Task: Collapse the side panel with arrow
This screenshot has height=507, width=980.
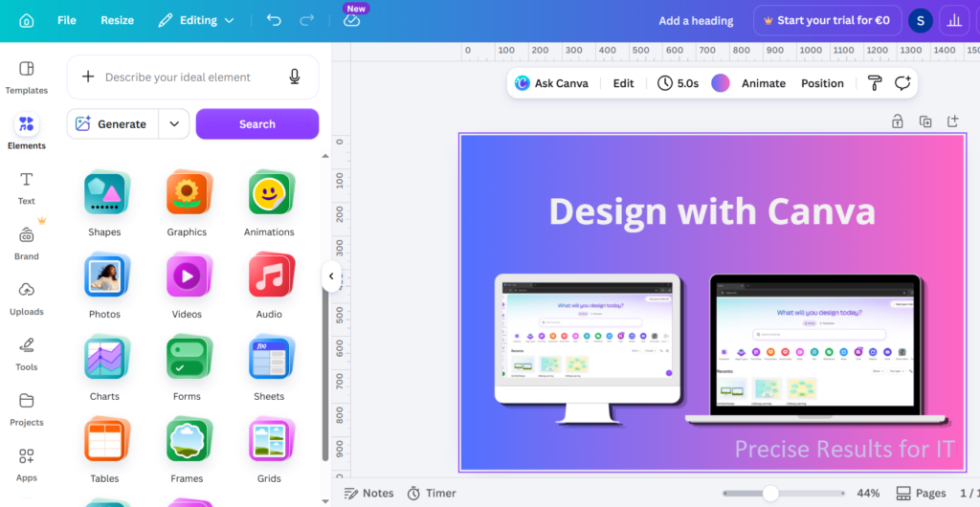Action: coord(331,276)
